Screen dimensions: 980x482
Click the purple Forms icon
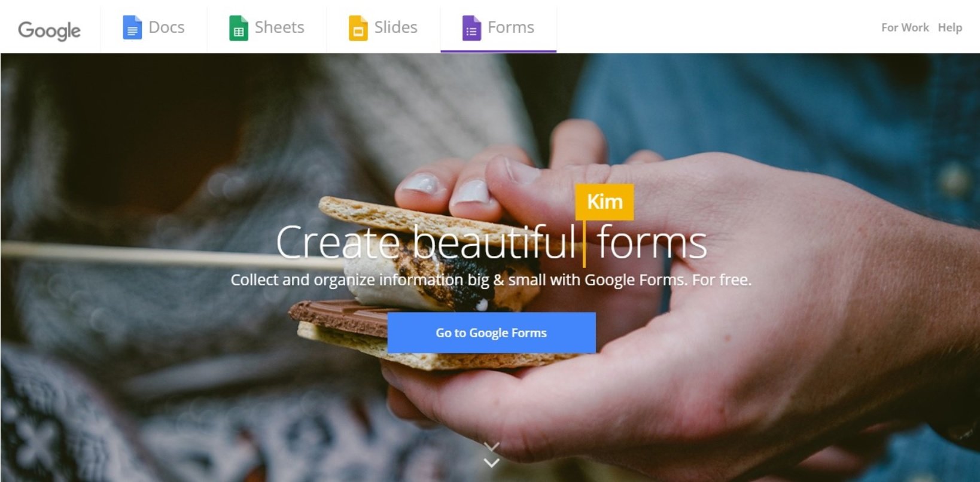(x=471, y=28)
